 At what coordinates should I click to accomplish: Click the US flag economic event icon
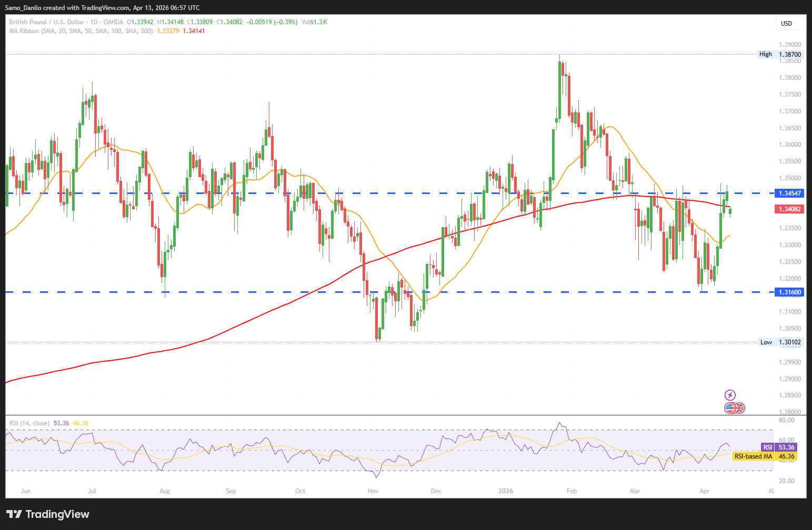730,407
